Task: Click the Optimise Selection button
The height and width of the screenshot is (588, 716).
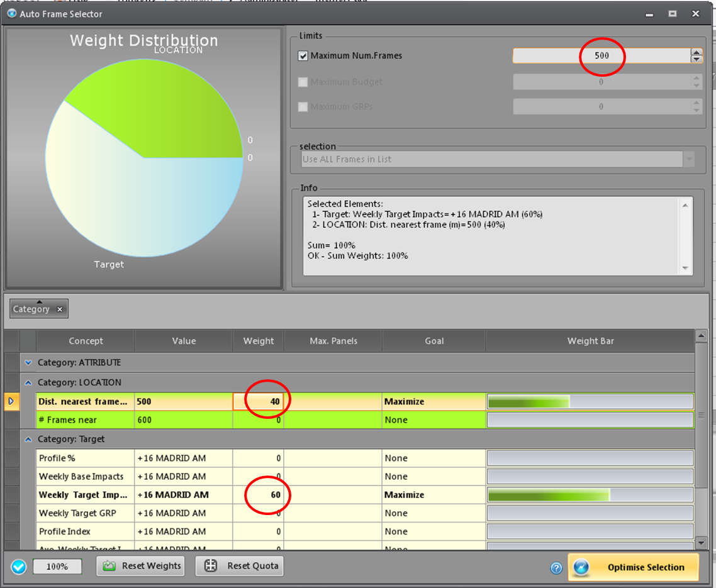Action: click(x=634, y=567)
